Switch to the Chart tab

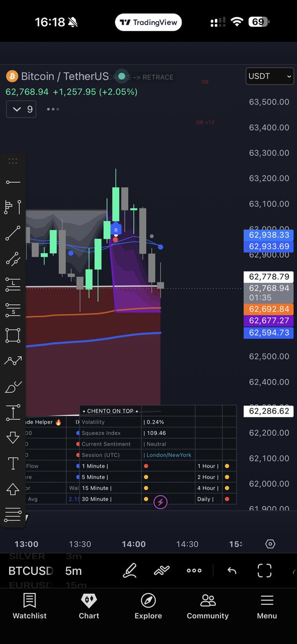89,606
